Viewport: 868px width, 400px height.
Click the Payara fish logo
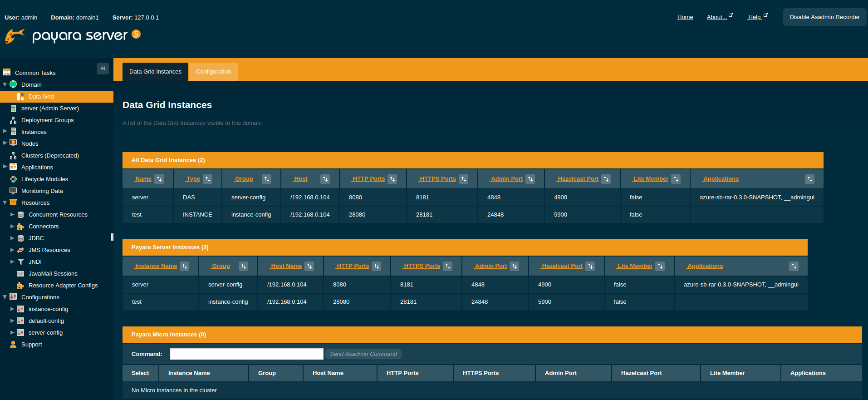tap(15, 36)
